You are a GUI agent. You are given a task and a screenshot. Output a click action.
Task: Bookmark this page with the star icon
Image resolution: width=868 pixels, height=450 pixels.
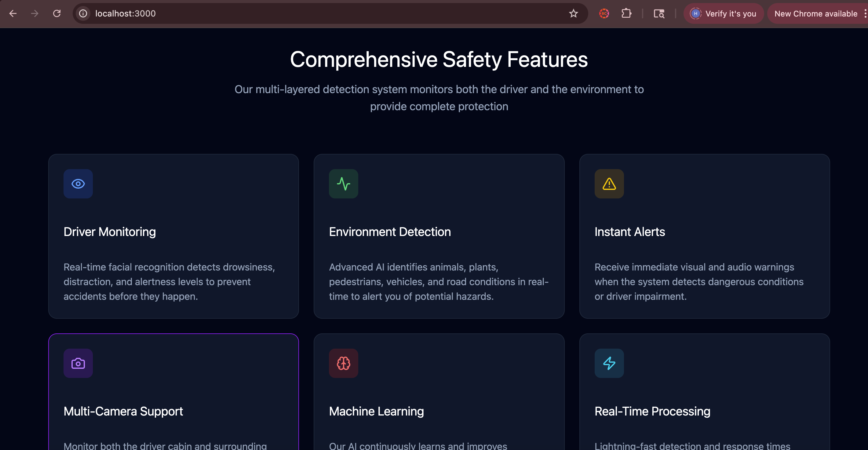[573, 13]
